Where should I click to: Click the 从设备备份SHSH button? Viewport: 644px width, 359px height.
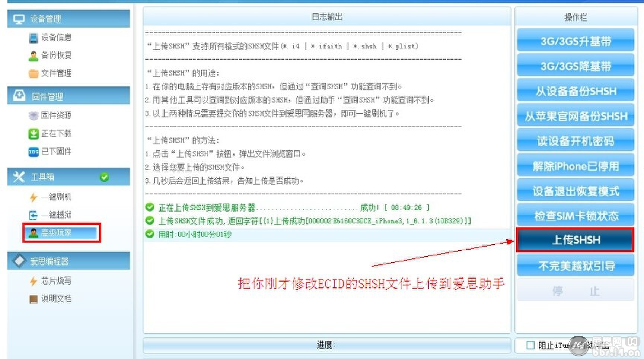[x=576, y=91]
